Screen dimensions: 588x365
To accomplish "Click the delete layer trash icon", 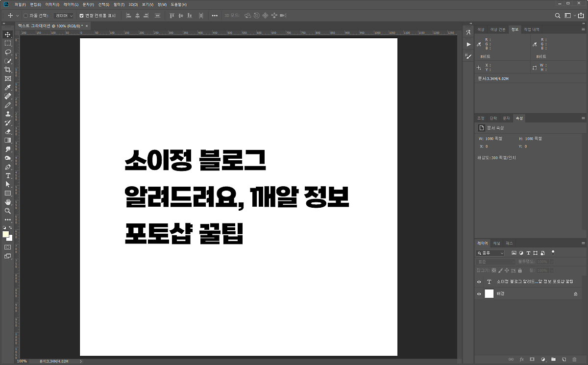I will pos(575,359).
